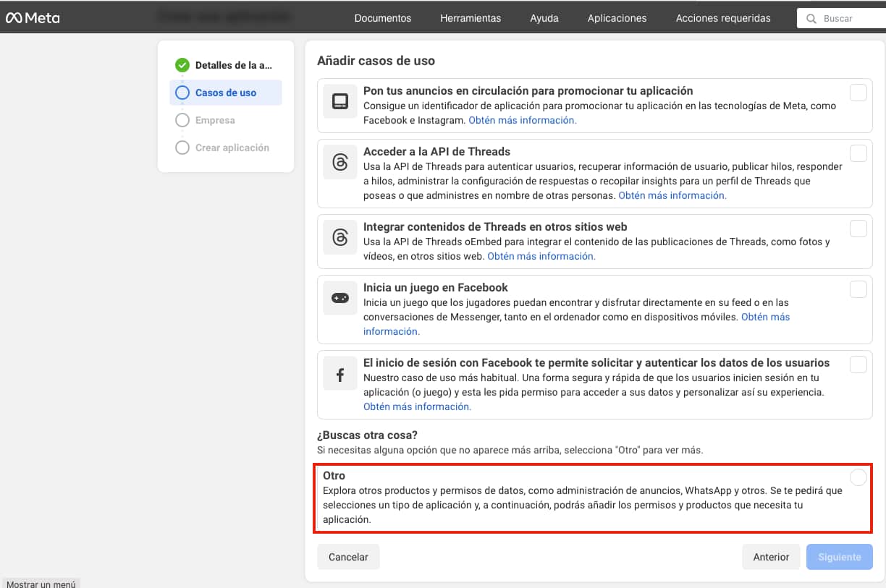Screen dimensions: 886x588
Task: Click Integrar contenidos de Threads en otros sitios title
Action: coord(495,226)
